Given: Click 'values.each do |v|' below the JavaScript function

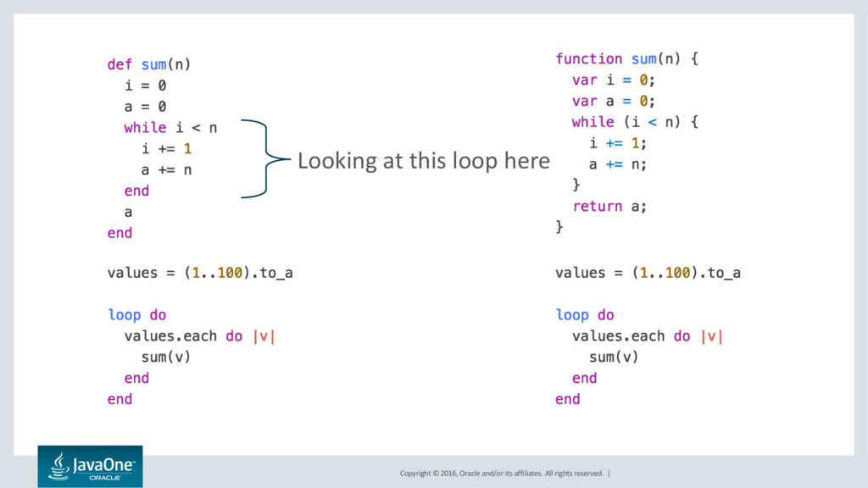Looking at the screenshot, I should click(648, 335).
